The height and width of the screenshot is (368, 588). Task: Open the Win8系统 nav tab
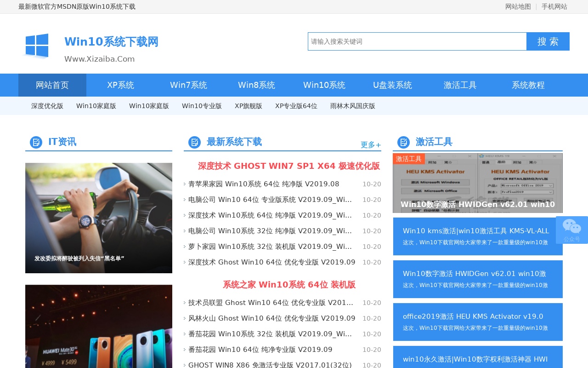pos(256,85)
